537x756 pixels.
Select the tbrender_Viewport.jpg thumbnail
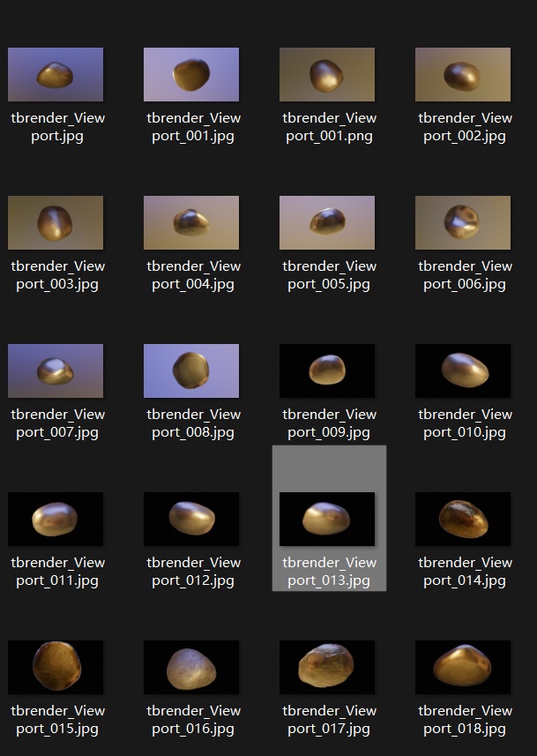click(x=56, y=74)
